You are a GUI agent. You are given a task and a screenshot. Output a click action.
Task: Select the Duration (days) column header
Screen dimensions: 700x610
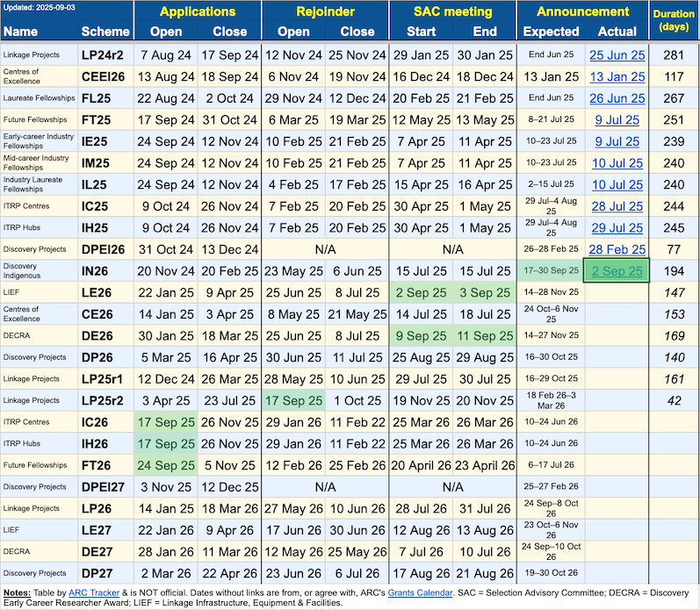(x=674, y=20)
